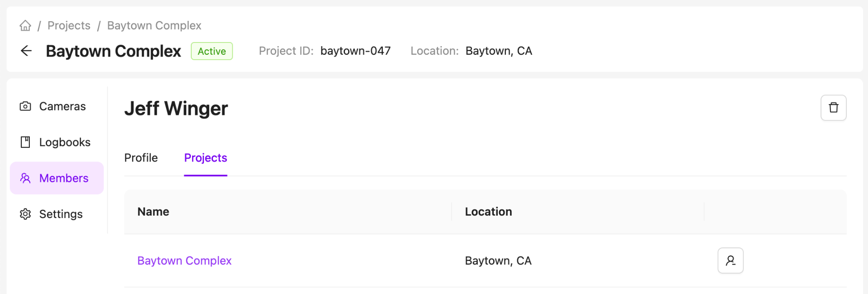Open the Baytown Complex link in table
This screenshot has height=294, width=868.
(x=184, y=261)
